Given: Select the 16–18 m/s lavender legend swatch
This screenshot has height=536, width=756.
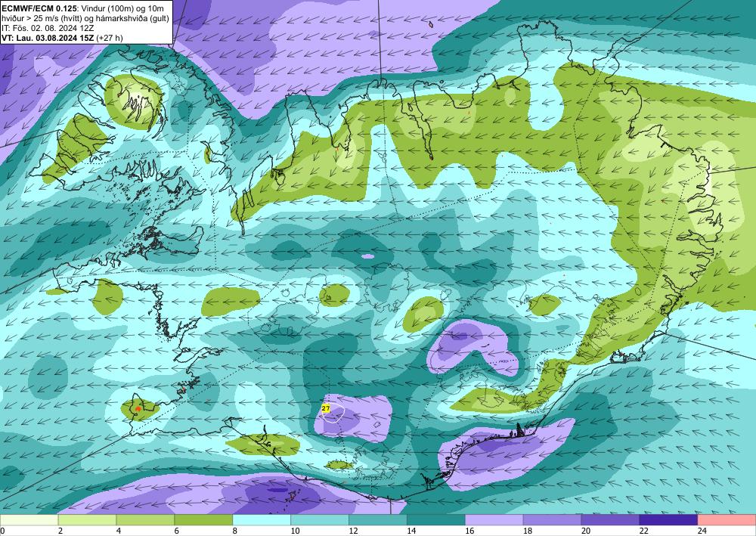Looking at the screenshot, I should [x=494, y=520].
